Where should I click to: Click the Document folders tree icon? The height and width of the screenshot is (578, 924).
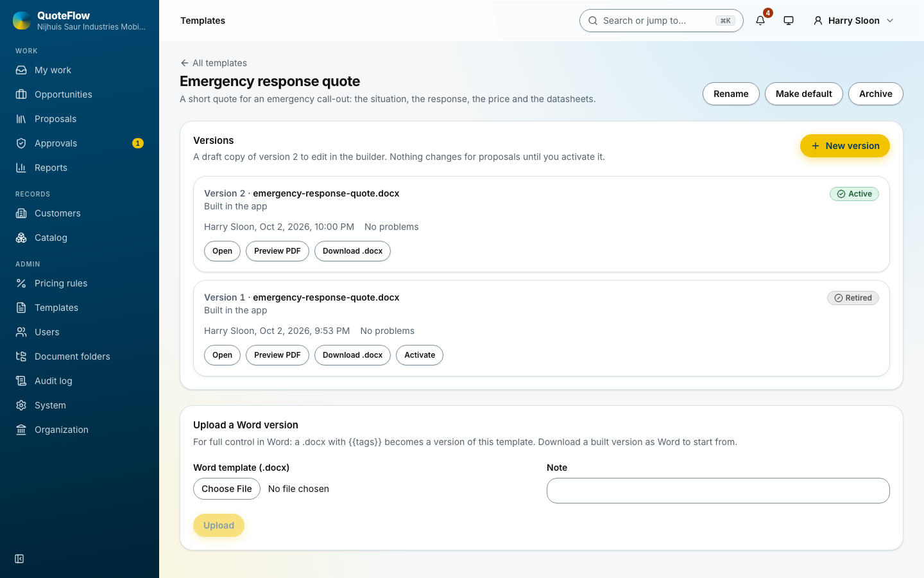point(21,356)
